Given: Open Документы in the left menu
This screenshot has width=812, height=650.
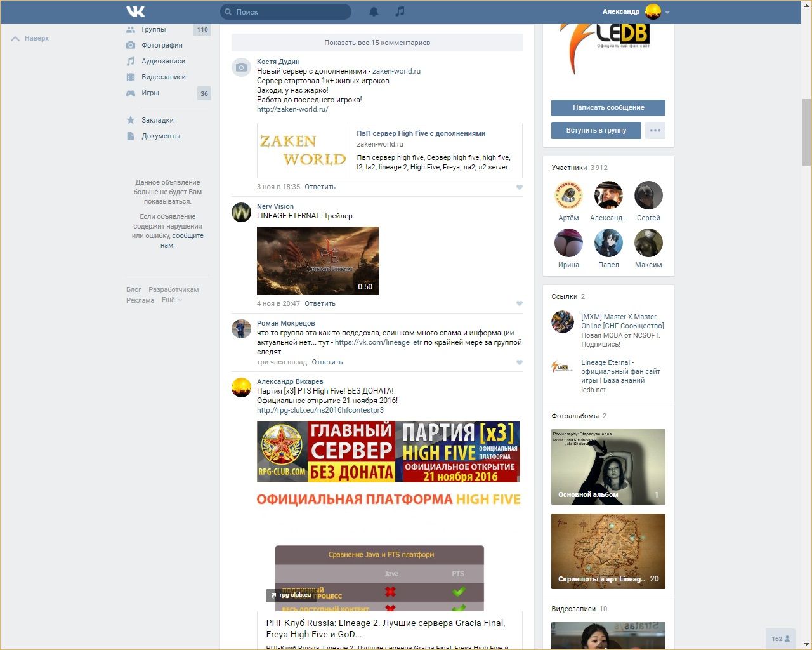Looking at the screenshot, I should [x=161, y=136].
